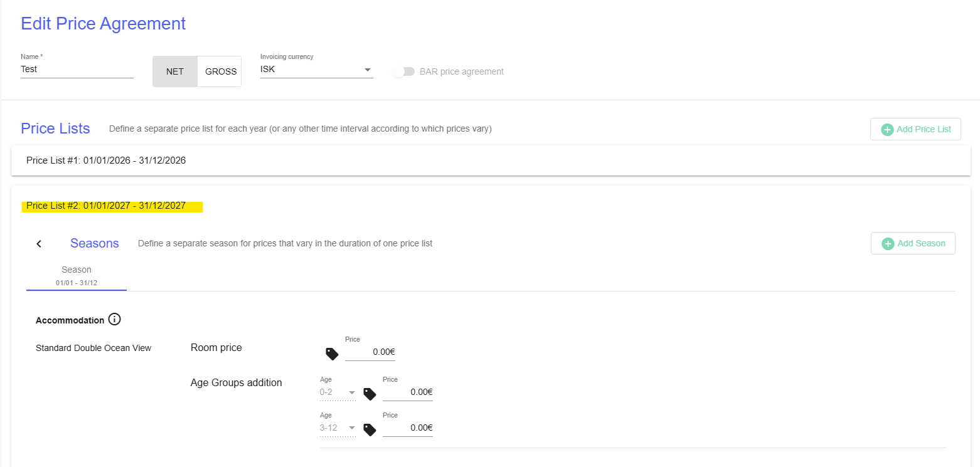
Task: Select the Season 01/01 - 31/12 tab
Action: [77, 276]
